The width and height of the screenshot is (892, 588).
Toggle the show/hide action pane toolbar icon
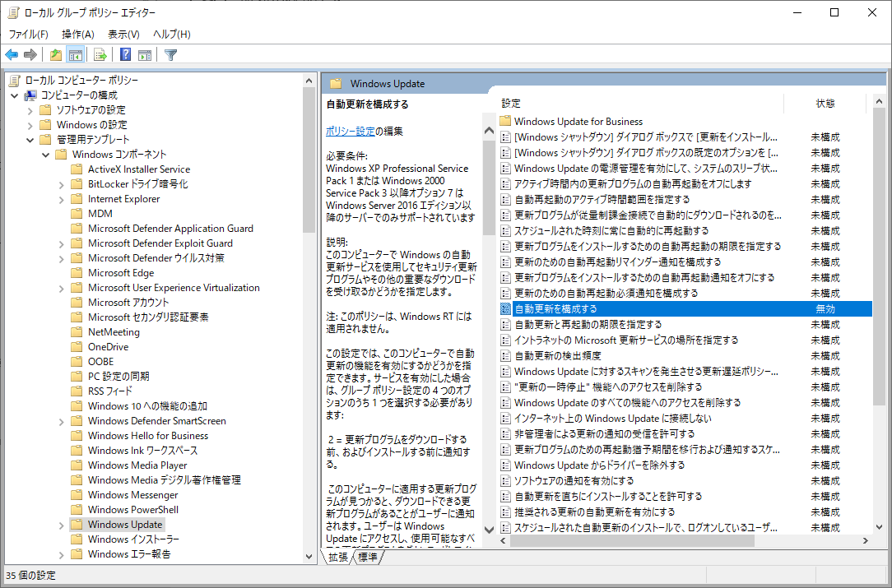coord(145,54)
